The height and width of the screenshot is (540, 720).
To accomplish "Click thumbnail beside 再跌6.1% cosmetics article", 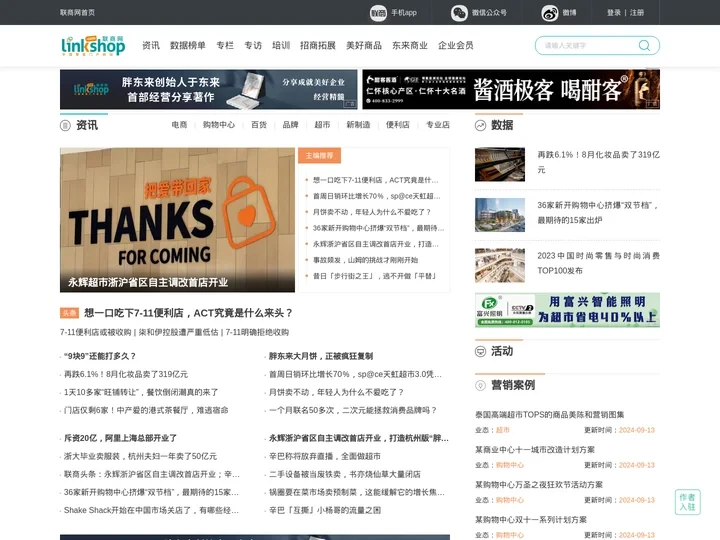I will click(x=500, y=164).
